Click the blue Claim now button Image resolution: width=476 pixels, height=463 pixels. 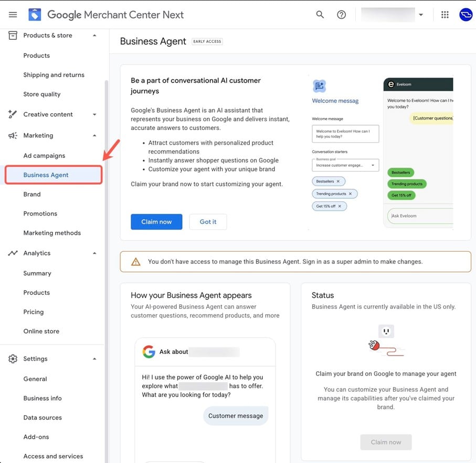[x=156, y=222]
